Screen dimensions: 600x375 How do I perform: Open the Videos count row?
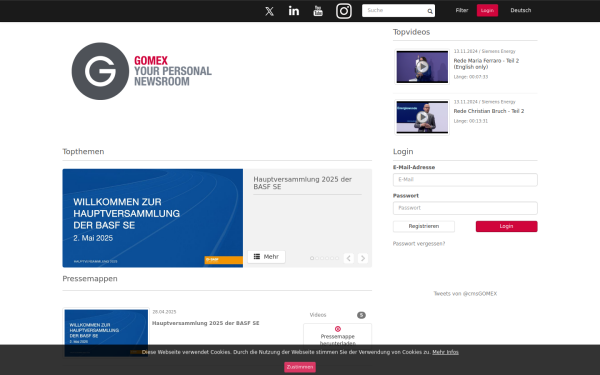[x=337, y=315]
